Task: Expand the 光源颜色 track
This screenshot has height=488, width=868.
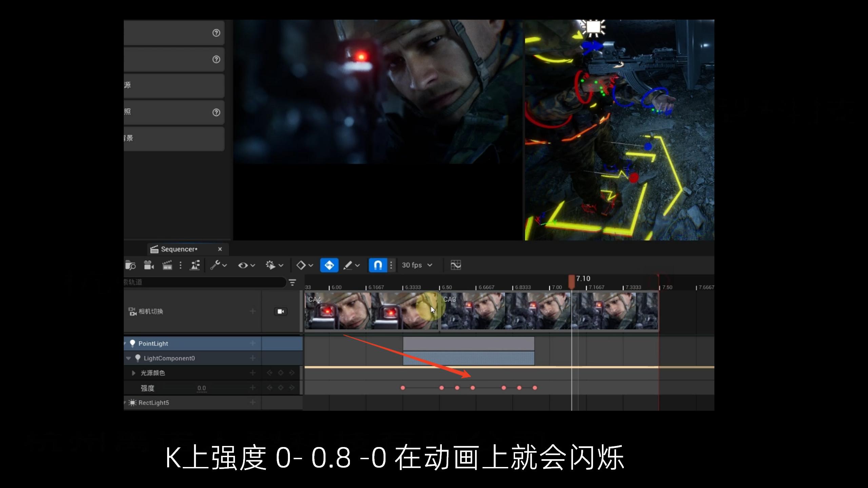Action: pos(134,373)
